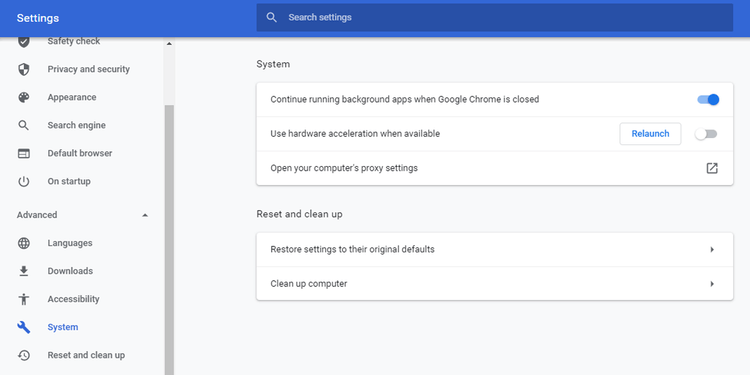The height and width of the screenshot is (375, 750).
Task: Expand Clean up computer arrow
Action: coord(712,284)
